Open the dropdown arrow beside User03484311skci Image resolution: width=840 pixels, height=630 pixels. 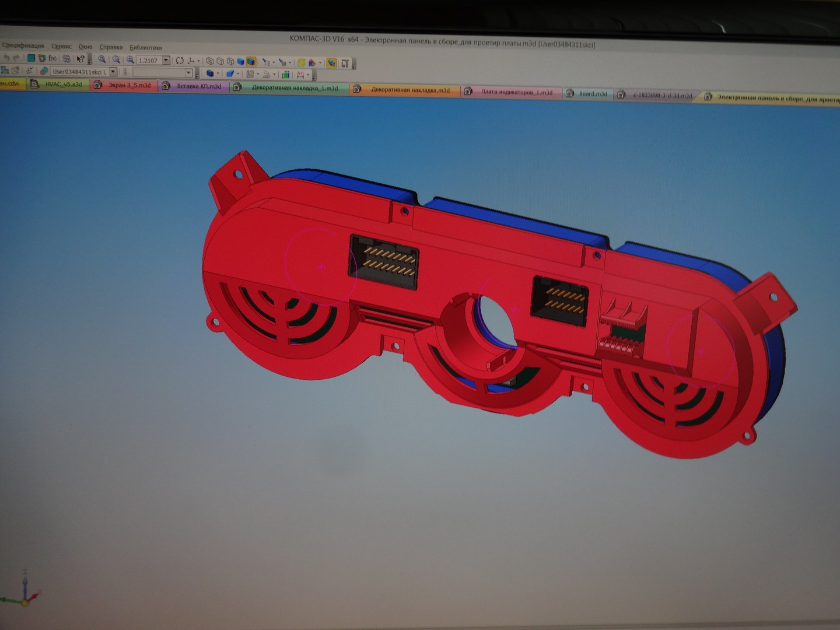tap(113, 72)
